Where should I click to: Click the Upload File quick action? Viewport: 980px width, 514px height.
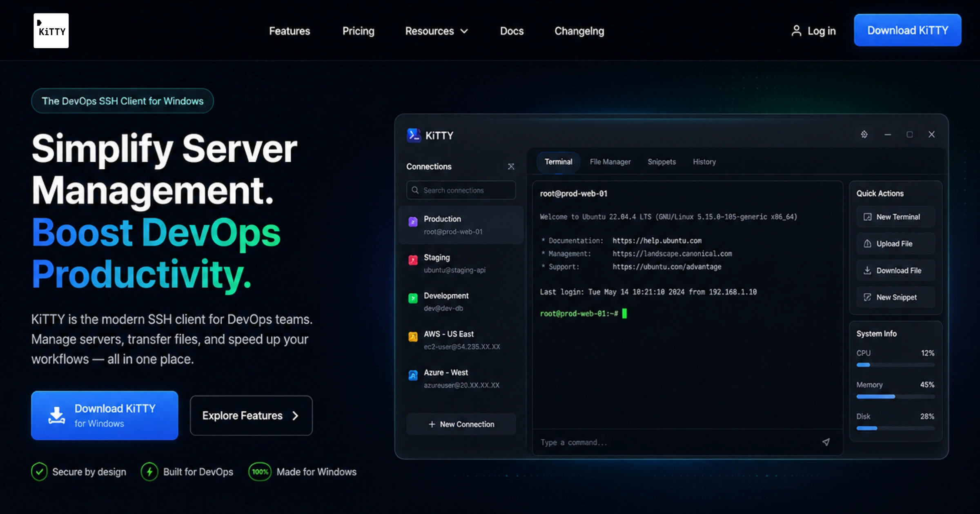(895, 244)
